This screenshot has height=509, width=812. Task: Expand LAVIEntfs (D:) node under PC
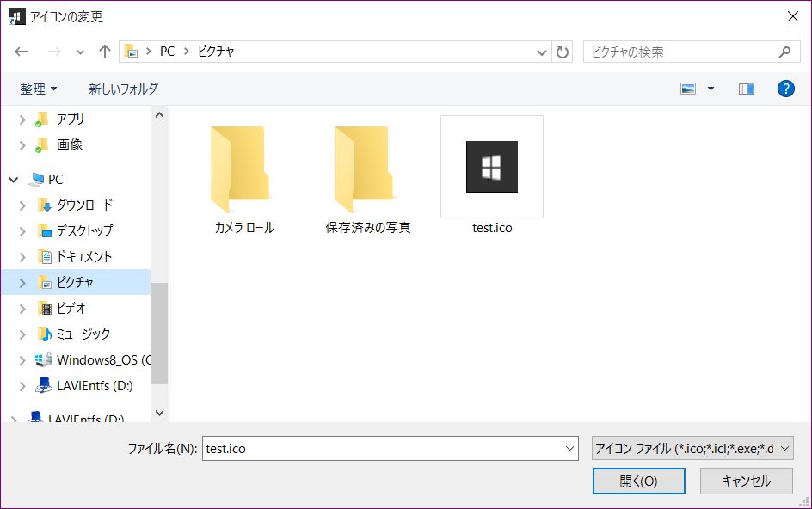(22, 386)
